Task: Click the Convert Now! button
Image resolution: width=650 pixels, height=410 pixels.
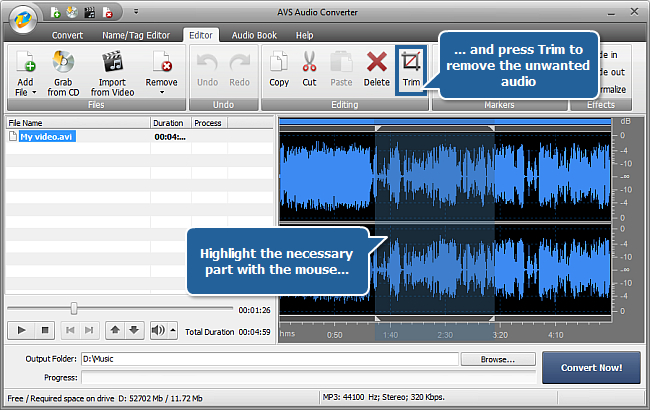Action: pos(591,368)
